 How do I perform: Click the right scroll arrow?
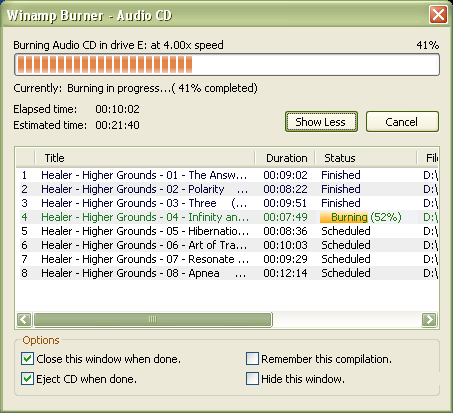coord(429,319)
